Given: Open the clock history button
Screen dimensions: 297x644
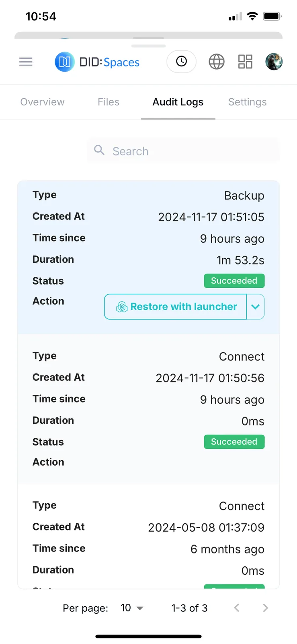Looking at the screenshot, I should [182, 62].
